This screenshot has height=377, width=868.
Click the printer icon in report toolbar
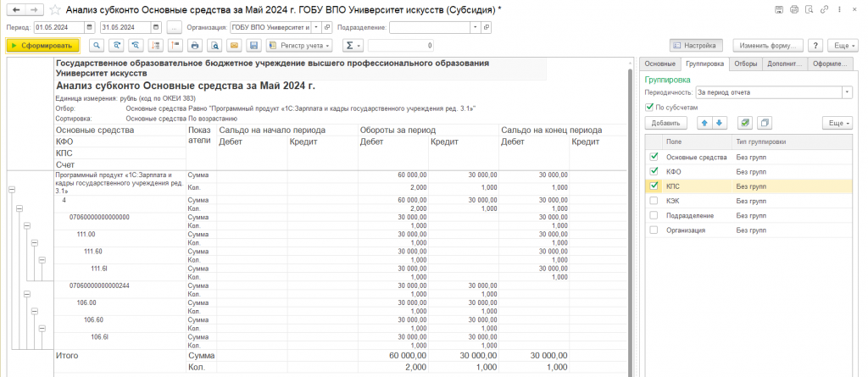click(194, 46)
